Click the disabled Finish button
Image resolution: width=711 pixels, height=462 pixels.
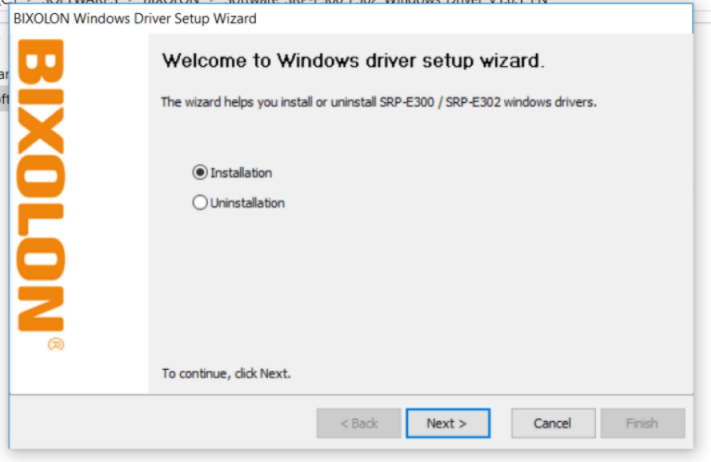point(643,423)
